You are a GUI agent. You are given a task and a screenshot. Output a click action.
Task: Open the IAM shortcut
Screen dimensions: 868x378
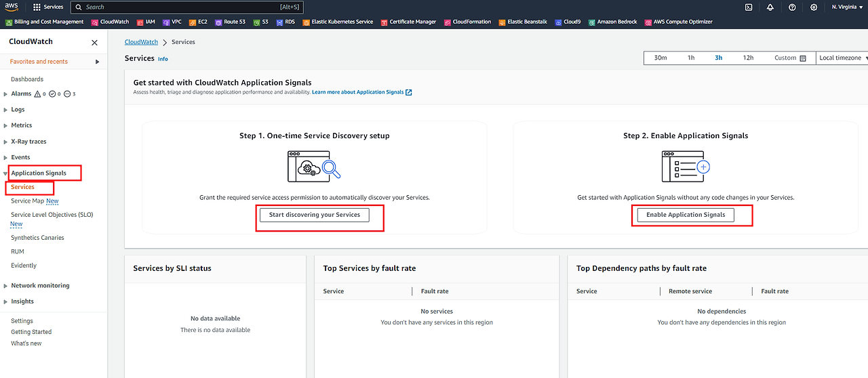pyautogui.click(x=146, y=22)
